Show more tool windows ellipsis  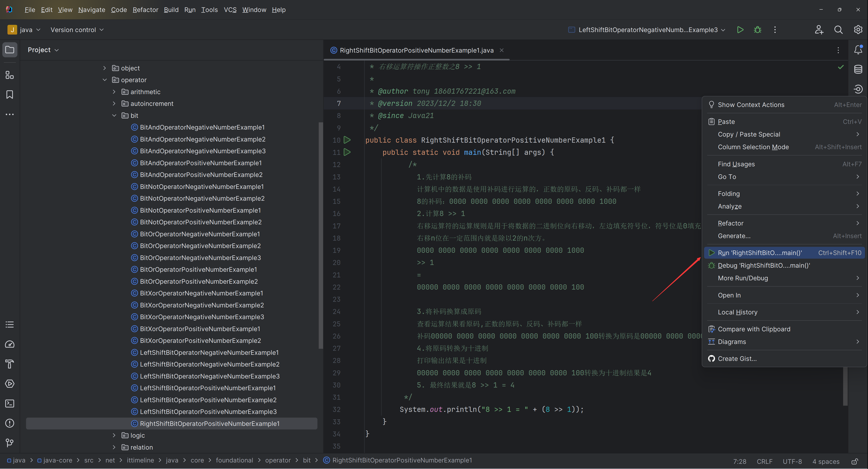tap(10, 114)
